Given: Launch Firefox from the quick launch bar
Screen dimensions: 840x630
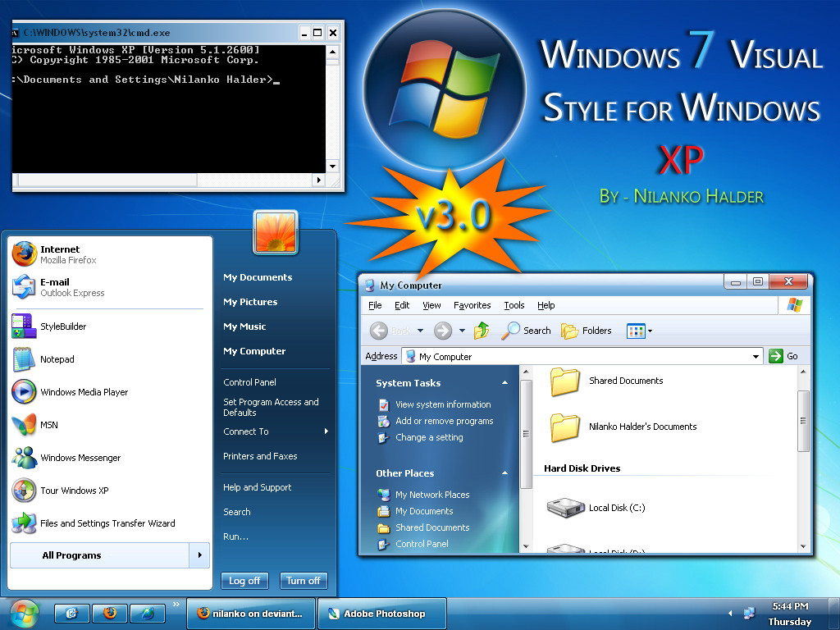Looking at the screenshot, I should click(110, 614).
